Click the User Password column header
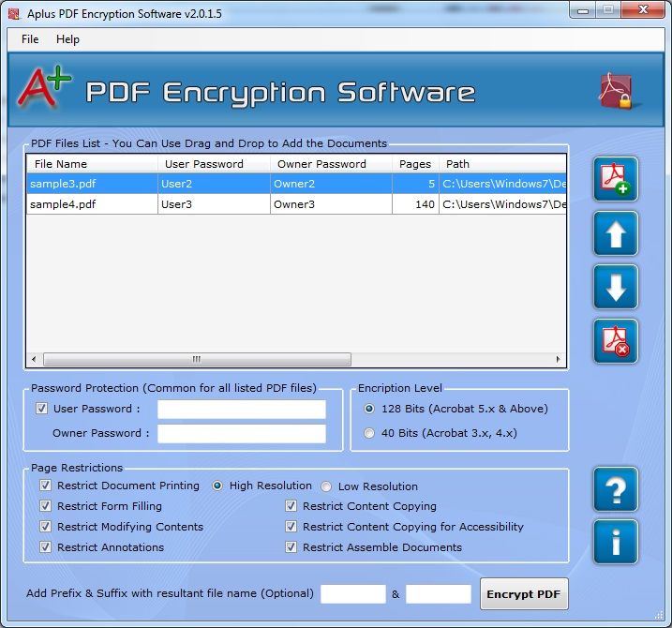 click(214, 164)
